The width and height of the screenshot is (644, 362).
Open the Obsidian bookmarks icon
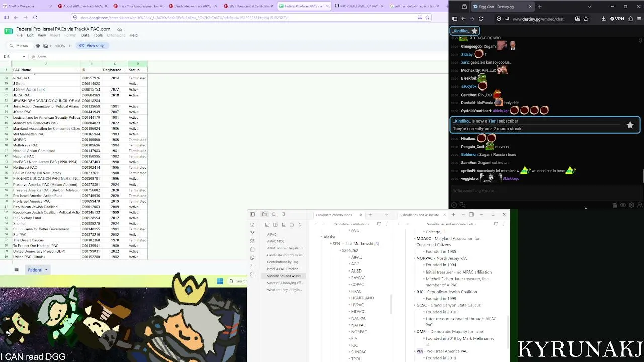pyautogui.click(x=283, y=215)
